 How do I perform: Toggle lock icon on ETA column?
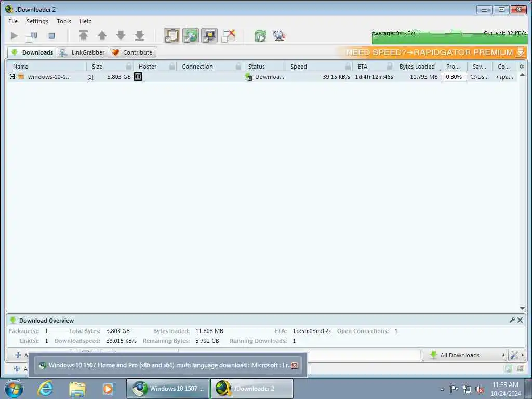pyautogui.click(x=390, y=66)
